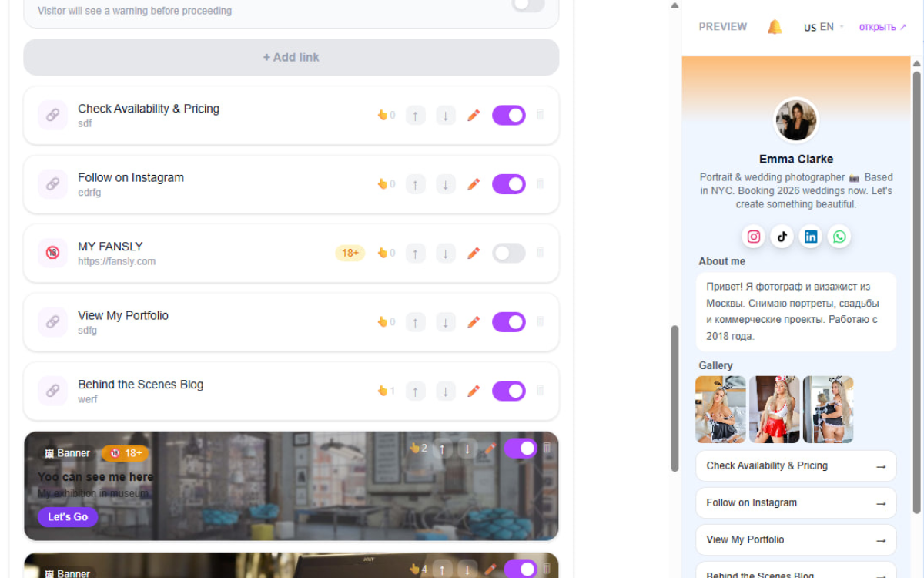Select the About me heading in preview
This screenshot has width=924, height=578.
point(722,261)
